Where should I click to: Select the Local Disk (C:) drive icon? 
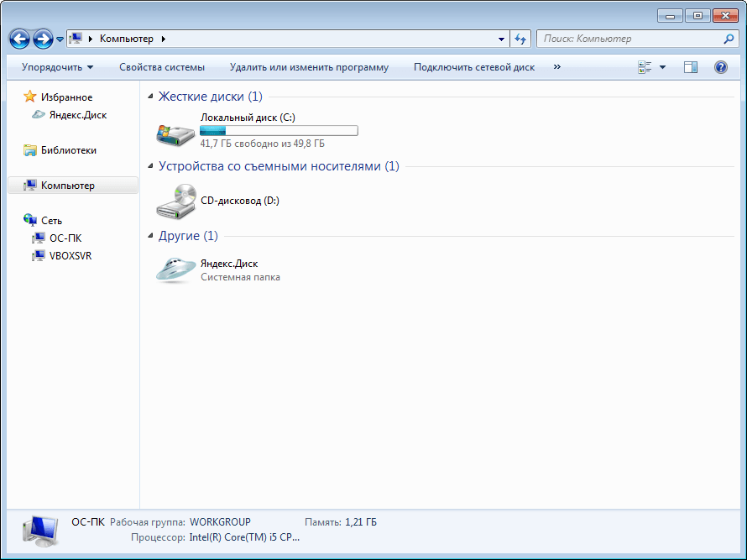click(175, 132)
